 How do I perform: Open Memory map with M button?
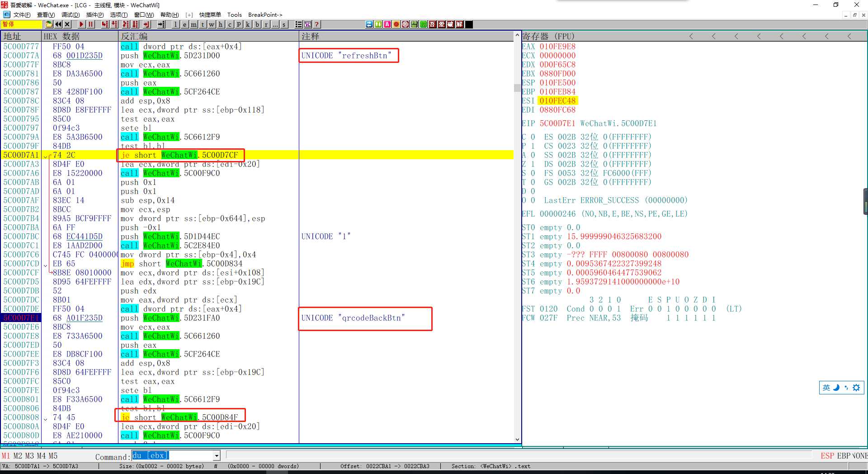(x=193, y=24)
